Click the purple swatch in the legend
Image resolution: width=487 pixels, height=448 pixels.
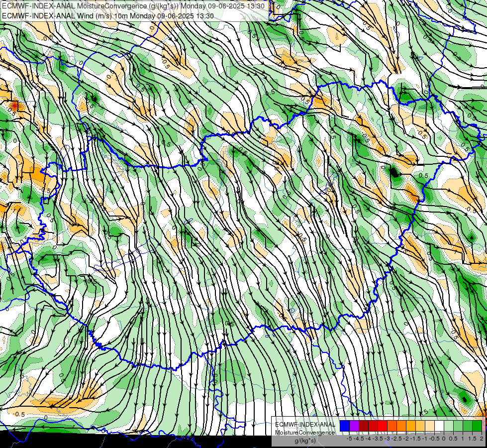[354, 426]
